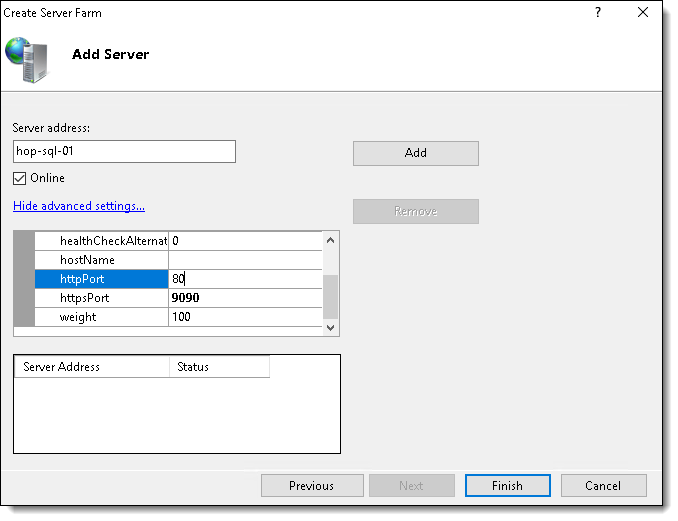678x521 pixels.
Task: Select the healthCheckAlternat property row
Action: [x=179, y=241]
